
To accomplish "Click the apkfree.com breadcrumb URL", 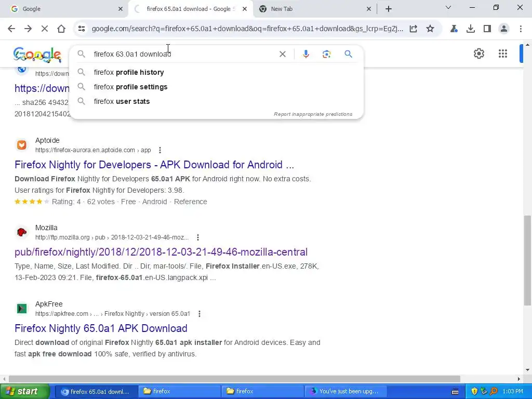I will (x=112, y=313).
